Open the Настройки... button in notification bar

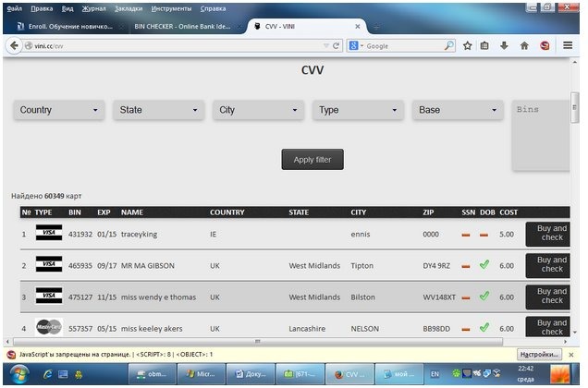(x=539, y=354)
